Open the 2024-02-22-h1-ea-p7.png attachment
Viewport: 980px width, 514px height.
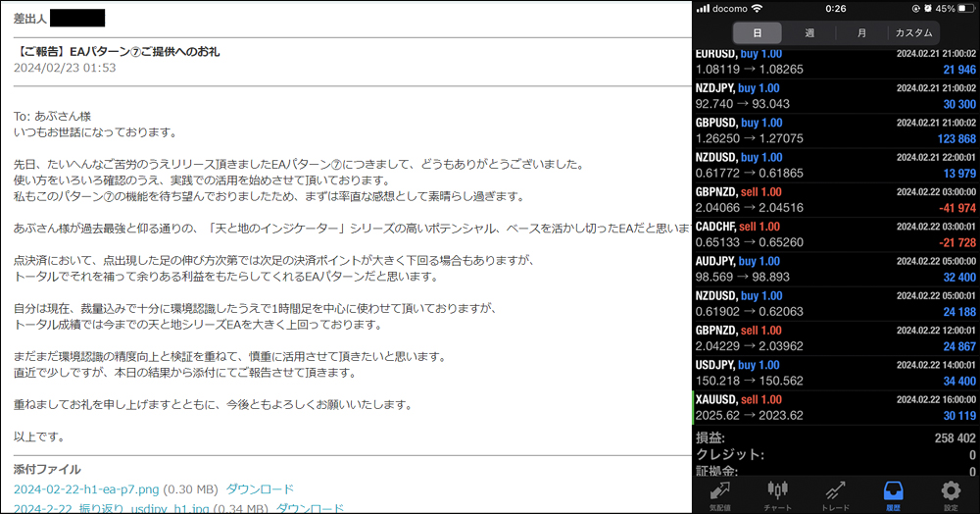tap(86, 489)
